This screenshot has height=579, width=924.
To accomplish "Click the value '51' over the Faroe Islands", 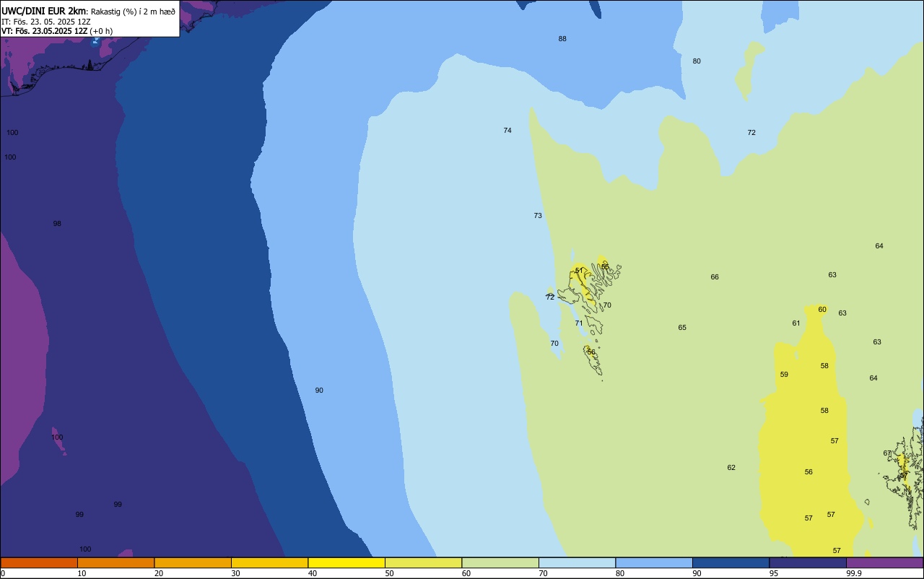I will click(x=579, y=271).
